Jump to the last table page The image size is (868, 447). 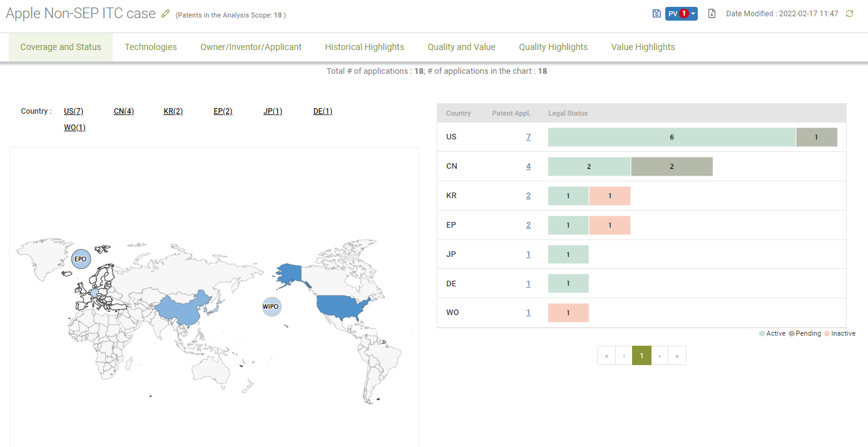point(677,356)
